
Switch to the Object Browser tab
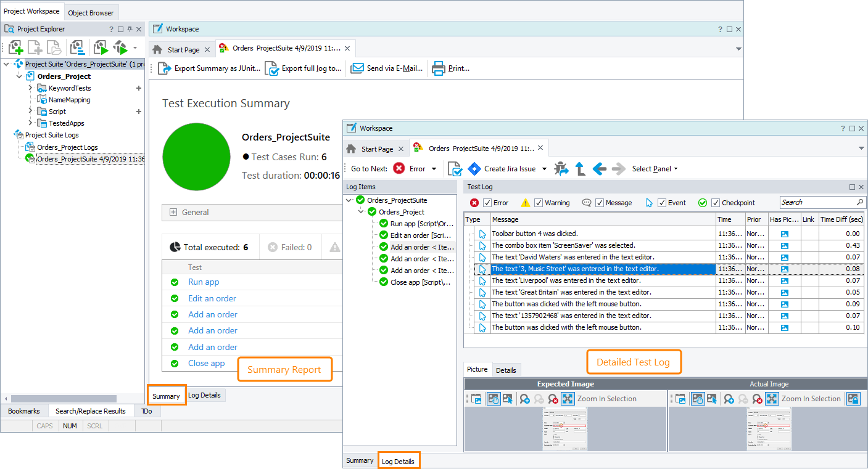(x=91, y=13)
